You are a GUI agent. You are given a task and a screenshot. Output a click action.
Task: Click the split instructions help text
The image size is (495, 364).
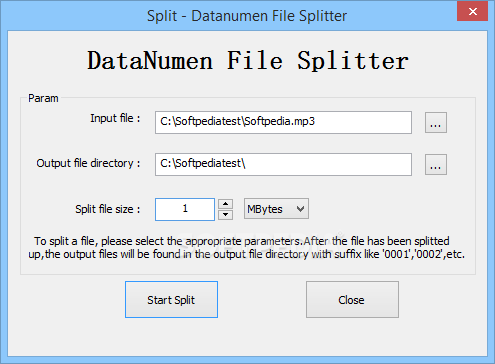[x=246, y=248]
